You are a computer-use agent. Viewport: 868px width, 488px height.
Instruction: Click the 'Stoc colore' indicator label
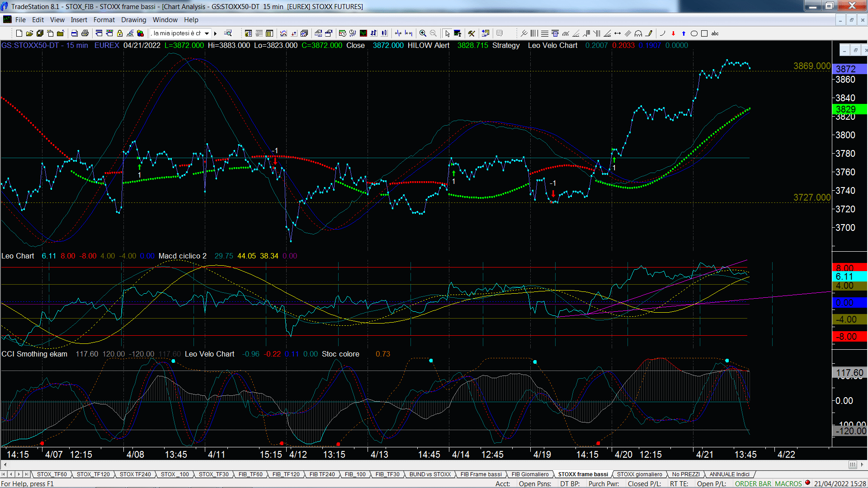point(340,354)
